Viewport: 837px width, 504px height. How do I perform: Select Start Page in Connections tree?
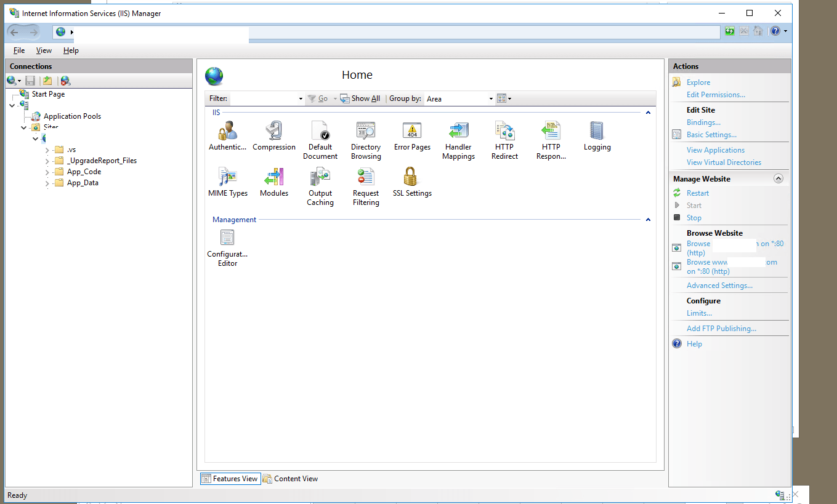coord(48,94)
